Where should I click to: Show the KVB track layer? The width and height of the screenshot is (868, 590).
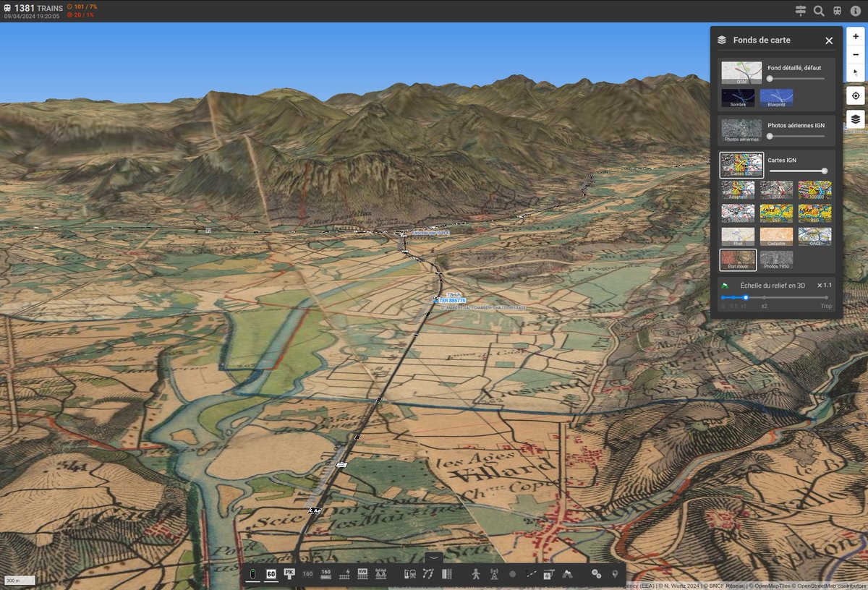tap(362, 573)
